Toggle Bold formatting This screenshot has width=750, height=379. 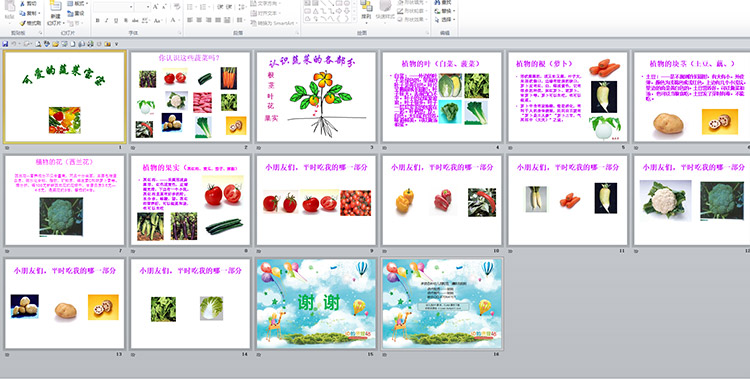[x=98, y=20]
